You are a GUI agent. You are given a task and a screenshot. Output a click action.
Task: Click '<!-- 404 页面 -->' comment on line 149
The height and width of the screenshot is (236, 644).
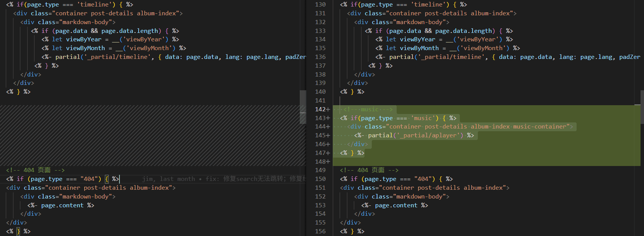tap(369, 170)
